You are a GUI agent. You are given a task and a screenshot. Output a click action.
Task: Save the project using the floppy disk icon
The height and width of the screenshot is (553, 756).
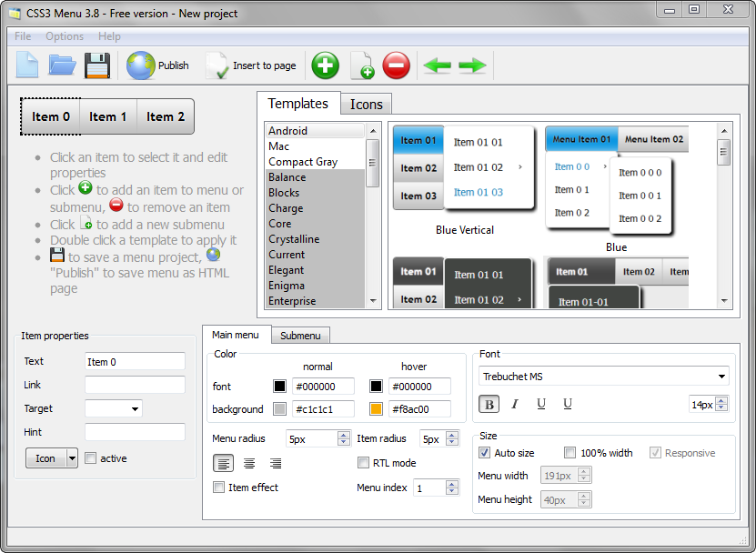click(x=97, y=65)
